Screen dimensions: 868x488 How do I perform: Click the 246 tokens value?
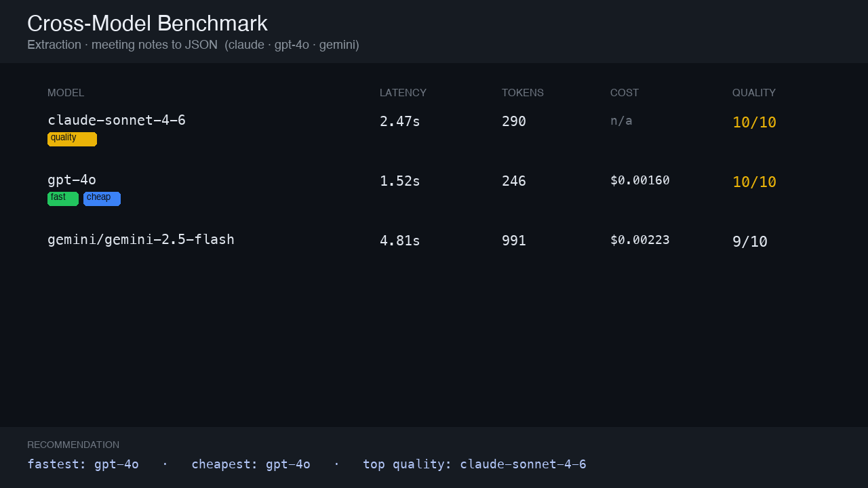click(x=514, y=181)
